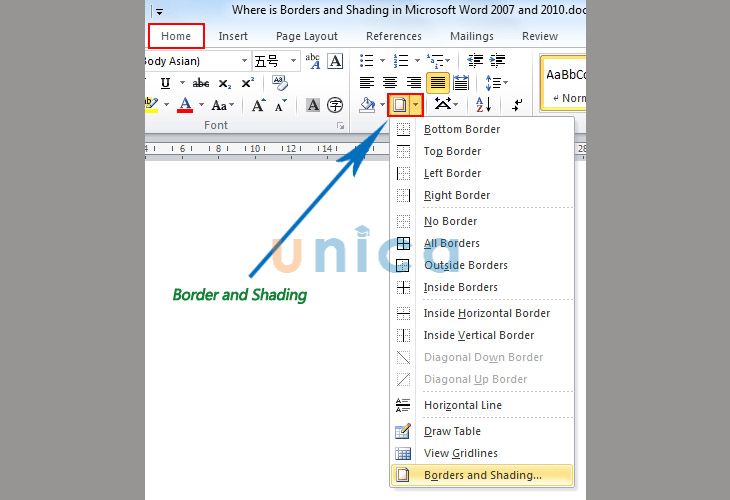Click the Numbering list icon
The image size is (730, 500).
coord(401,61)
